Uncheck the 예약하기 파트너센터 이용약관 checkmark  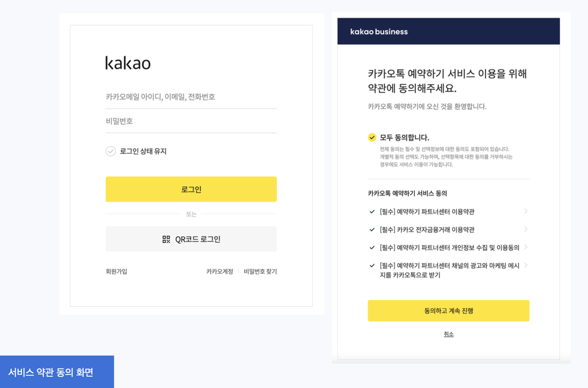point(372,212)
